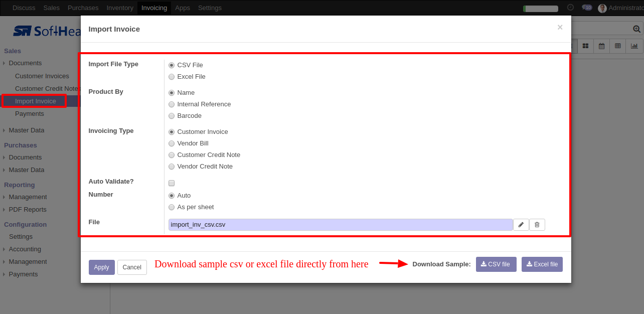Switch to kanban view icon
This screenshot has height=314, width=644.
[x=585, y=46]
